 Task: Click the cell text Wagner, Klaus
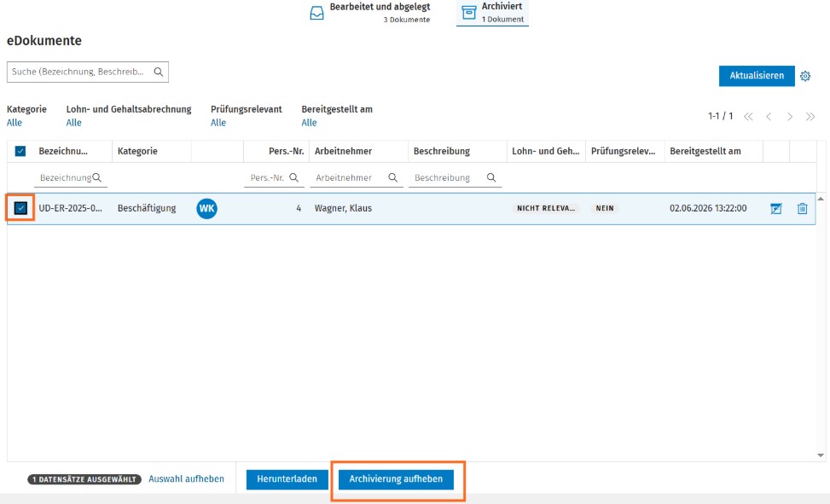[343, 209]
